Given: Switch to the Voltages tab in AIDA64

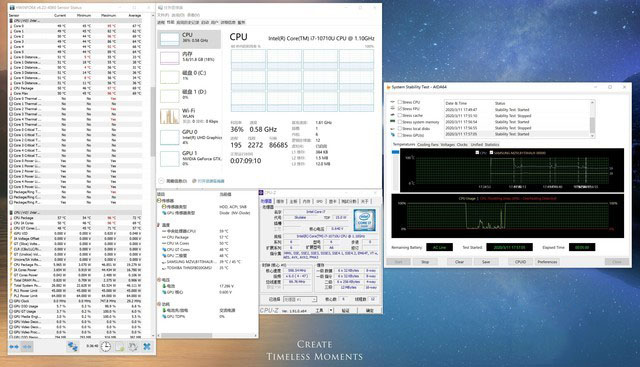Looking at the screenshot, I should tap(448, 145).
